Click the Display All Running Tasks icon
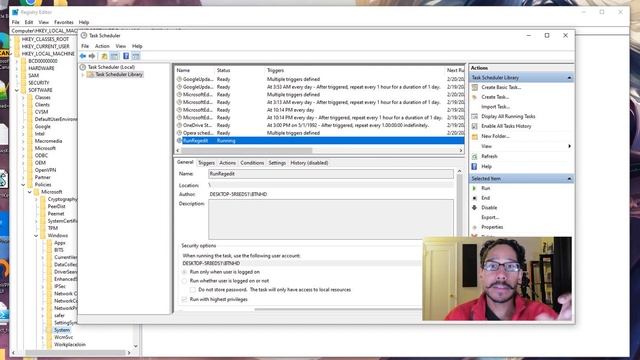This screenshot has height=360, width=640. [474, 116]
